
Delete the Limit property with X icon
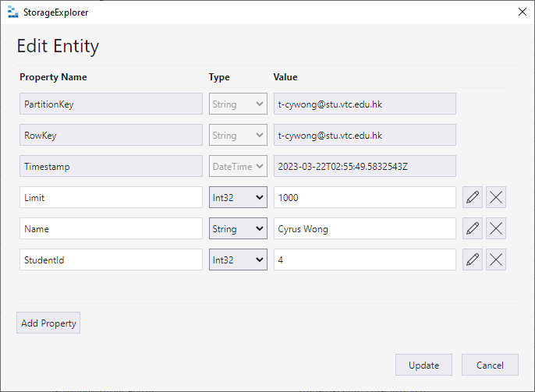pos(496,197)
